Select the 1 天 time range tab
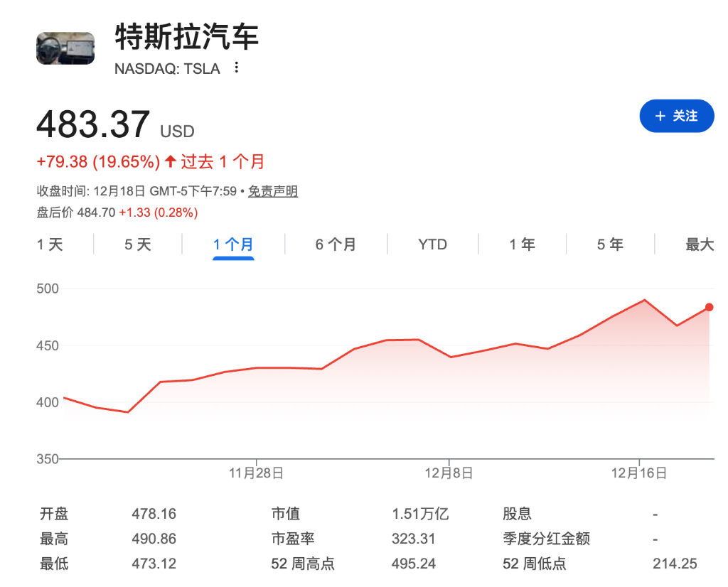 click(x=50, y=244)
